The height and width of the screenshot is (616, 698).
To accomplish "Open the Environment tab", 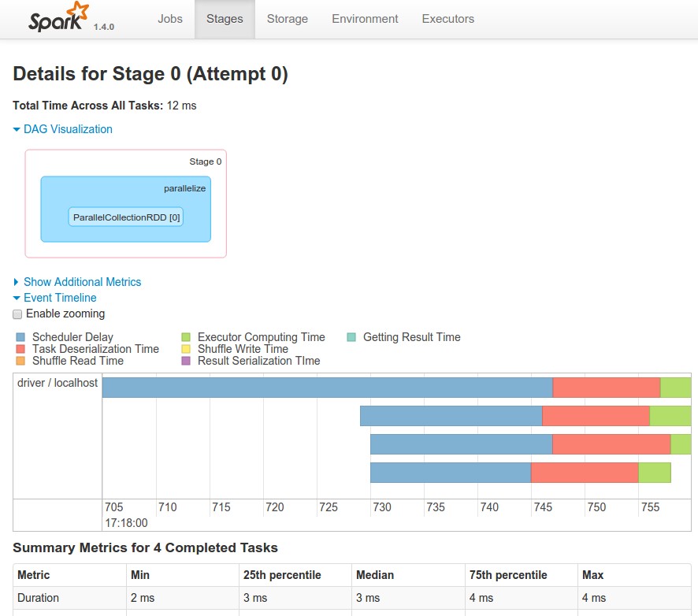I will [x=365, y=19].
